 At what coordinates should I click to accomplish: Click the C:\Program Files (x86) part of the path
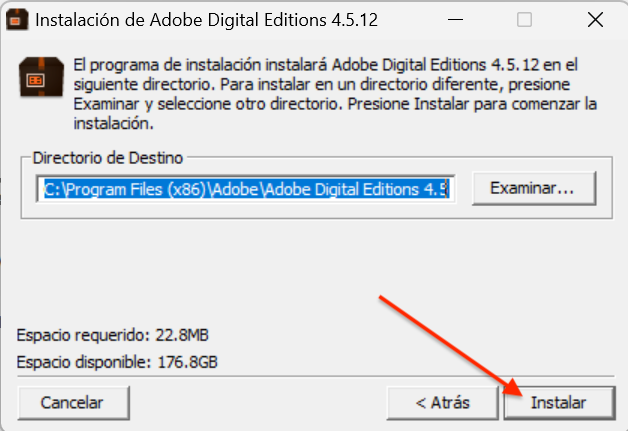click(x=125, y=189)
